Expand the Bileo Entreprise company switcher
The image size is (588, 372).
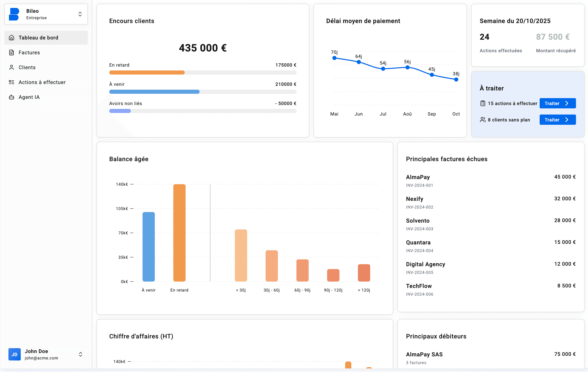pyautogui.click(x=80, y=14)
